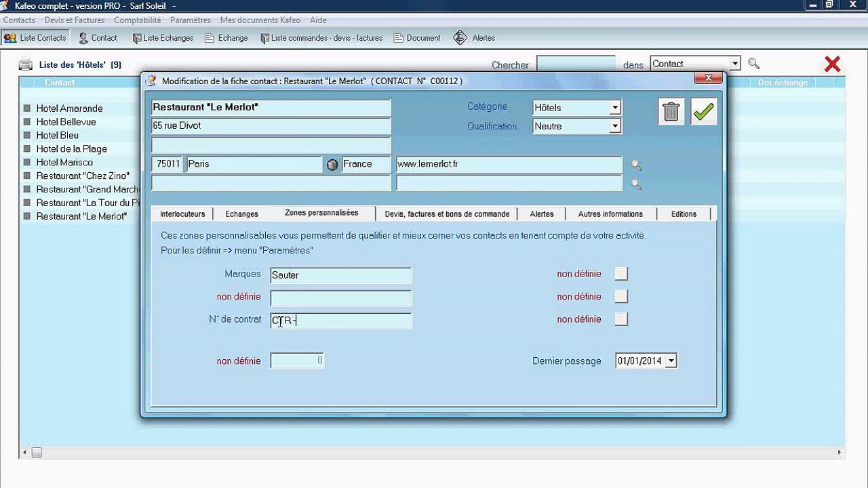Switch to the Autres informations tab
Viewport: 868px width, 488px height.
610,214
